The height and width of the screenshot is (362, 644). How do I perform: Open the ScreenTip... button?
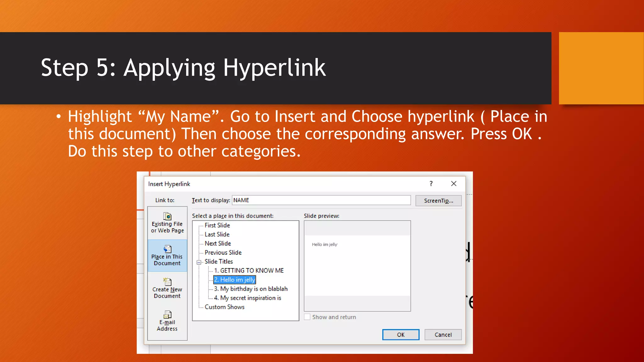click(x=438, y=200)
